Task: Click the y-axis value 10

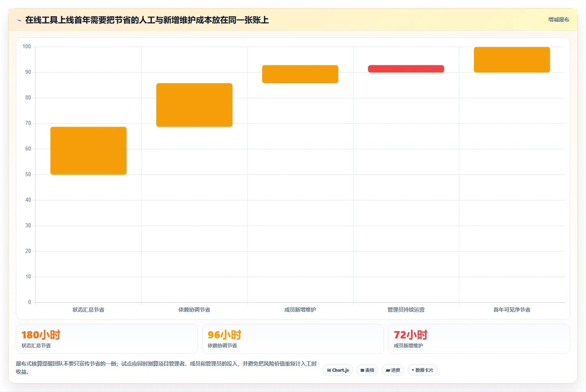Action: click(x=28, y=277)
